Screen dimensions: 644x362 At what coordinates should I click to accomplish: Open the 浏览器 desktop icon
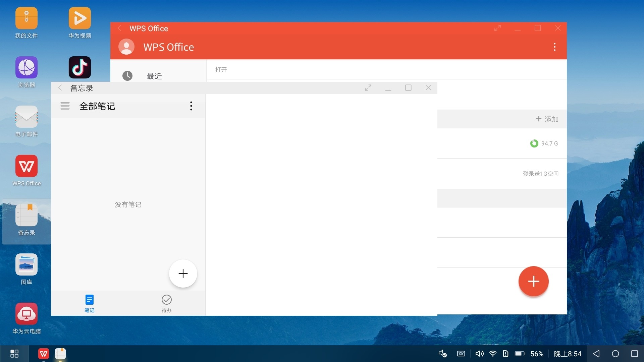pyautogui.click(x=26, y=72)
